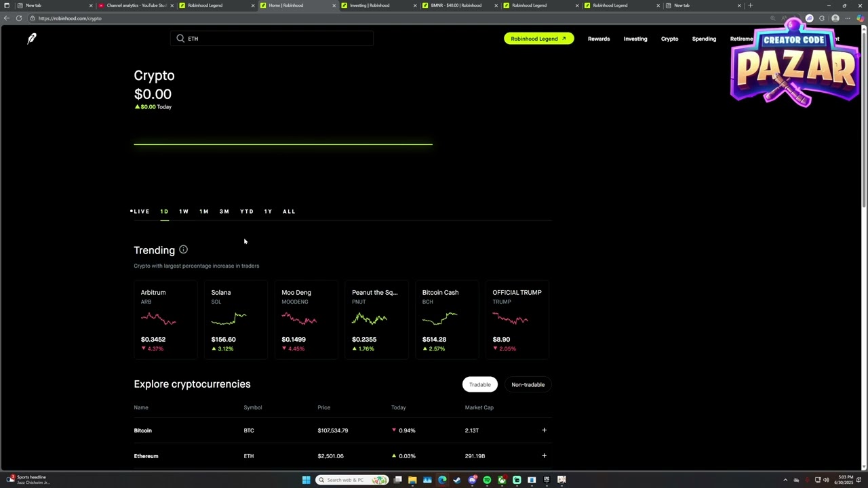Switch chart to 1W range
This screenshot has width=868, height=488.
184,211
